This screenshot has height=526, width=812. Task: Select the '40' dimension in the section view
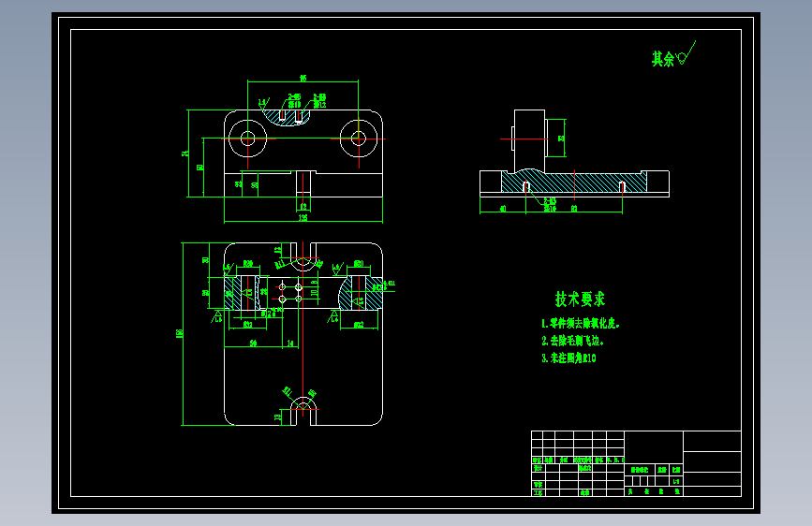503,209
